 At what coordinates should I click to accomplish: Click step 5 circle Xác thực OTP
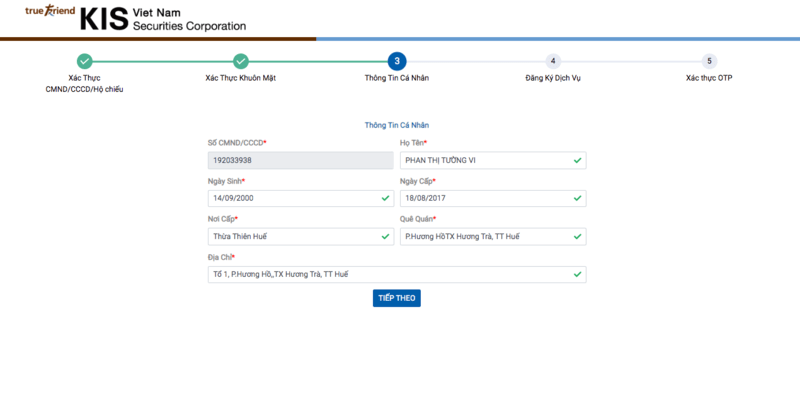click(709, 61)
